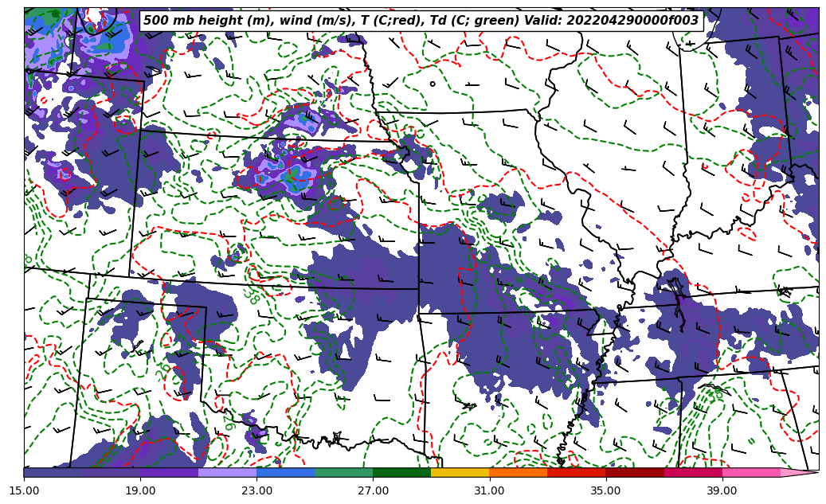Screen dimensions: 826x504
Task: Click the bright red colorbar segment
Action: point(576,472)
